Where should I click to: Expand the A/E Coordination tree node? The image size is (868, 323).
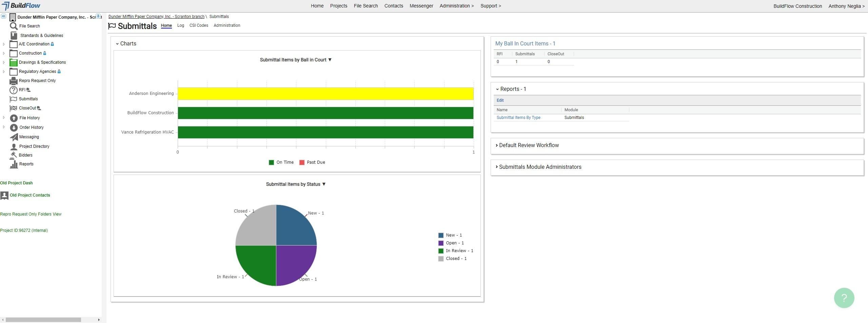click(4, 44)
